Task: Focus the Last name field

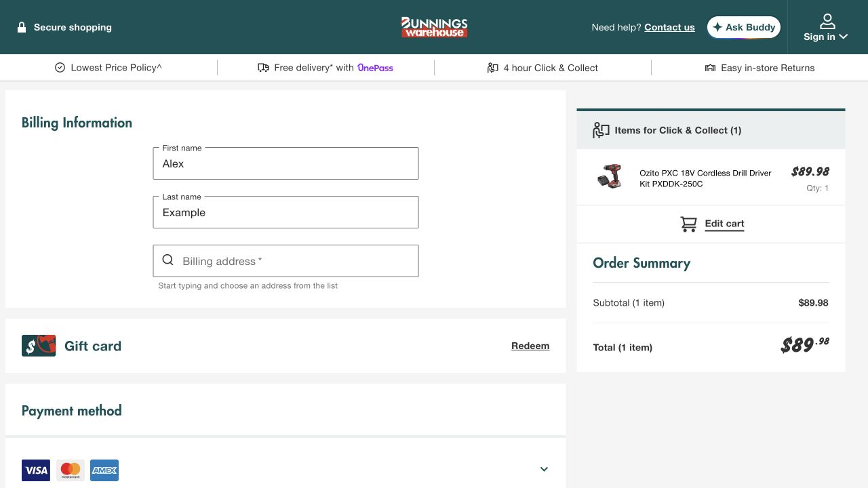Action: [285, 212]
